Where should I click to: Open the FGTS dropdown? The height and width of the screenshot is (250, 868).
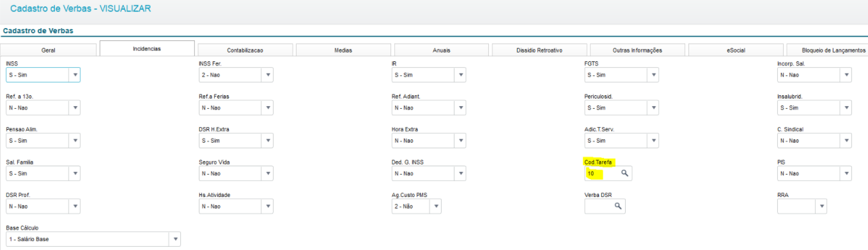(654, 75)
